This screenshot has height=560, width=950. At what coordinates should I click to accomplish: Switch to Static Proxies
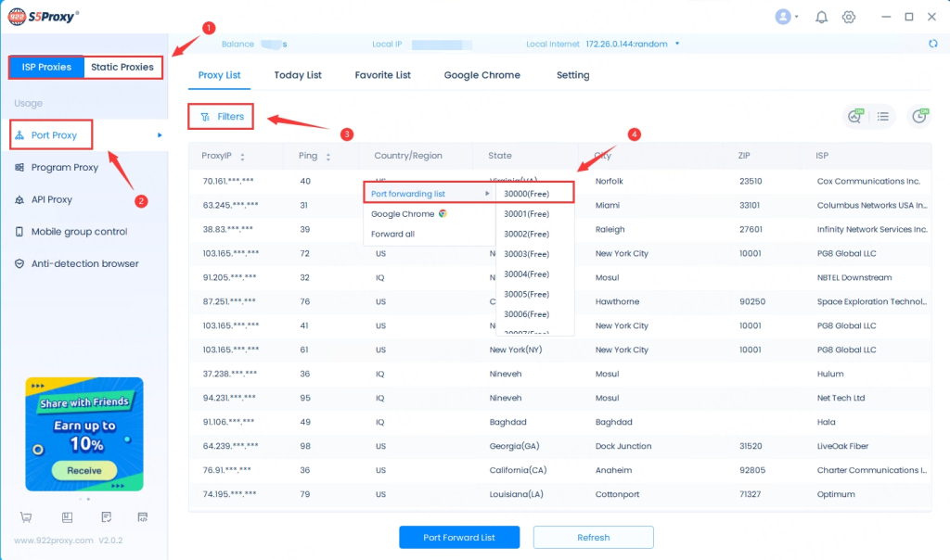click(122, 68)
